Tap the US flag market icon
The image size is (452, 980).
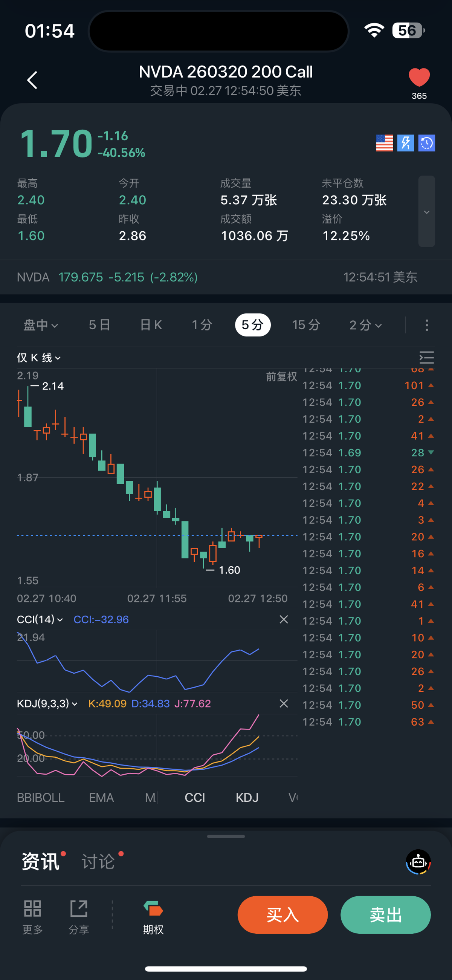(x=384, y=143)
